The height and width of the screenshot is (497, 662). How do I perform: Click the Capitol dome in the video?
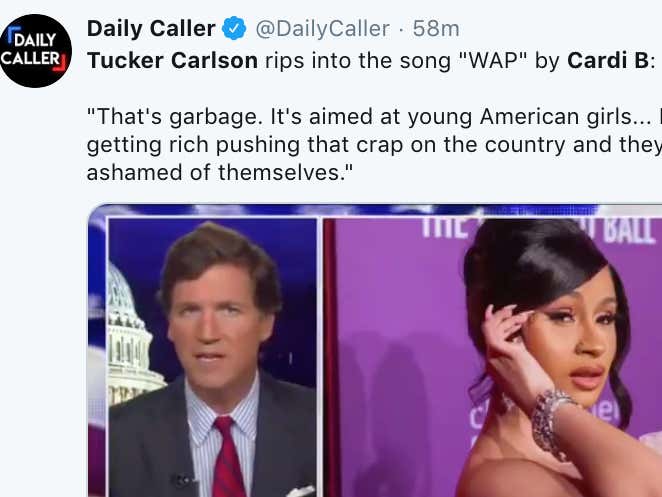130,334
